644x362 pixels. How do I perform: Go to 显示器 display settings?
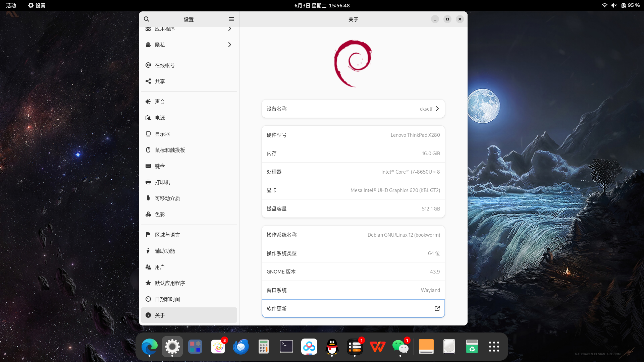pos(189,134)
